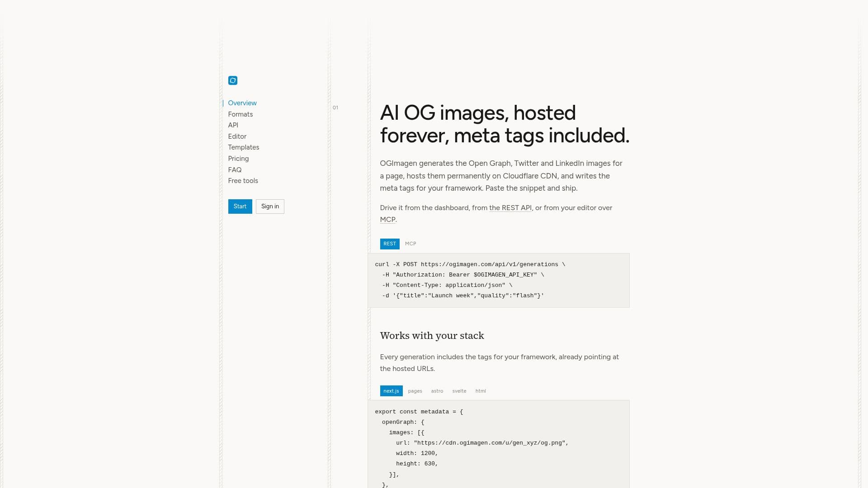
Task: Select the next.js framework tab
Action: click(x=392, y=391)
